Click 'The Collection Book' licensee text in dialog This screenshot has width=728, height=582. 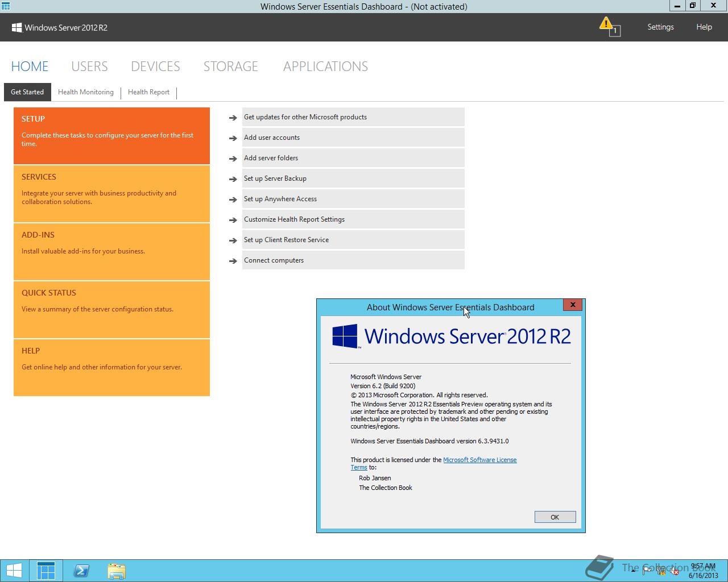pos(386,488)
